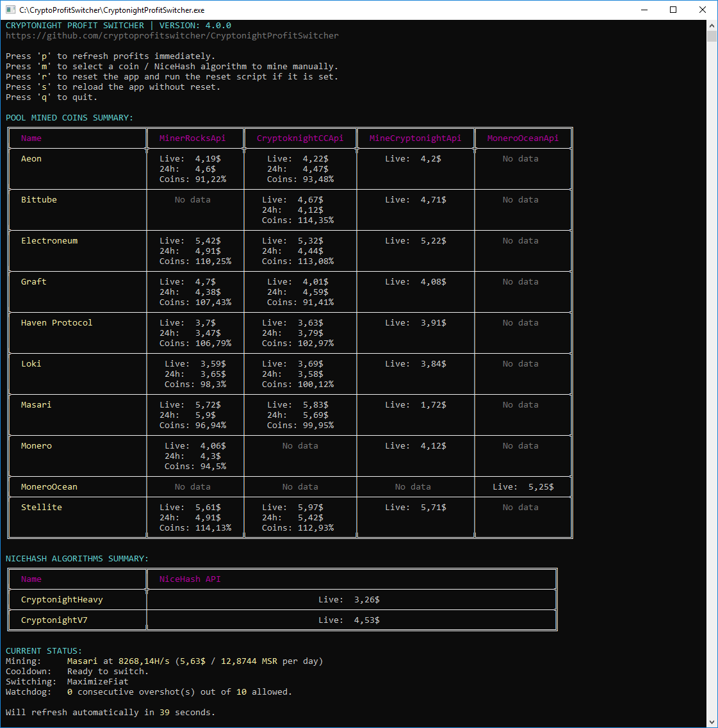
Task: Click the 'Electroneum' row name
Action: tap(49, 240)
